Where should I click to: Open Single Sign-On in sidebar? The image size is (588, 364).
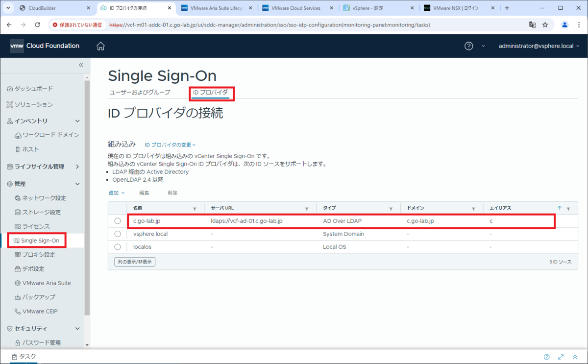pyautogui.click(x=37, y=241)
